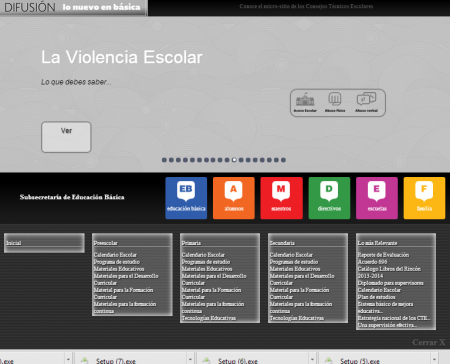This screenshot has height=364, width=450.
Task: Select the highlighted white carousel dot
Action: click(234, 160)
